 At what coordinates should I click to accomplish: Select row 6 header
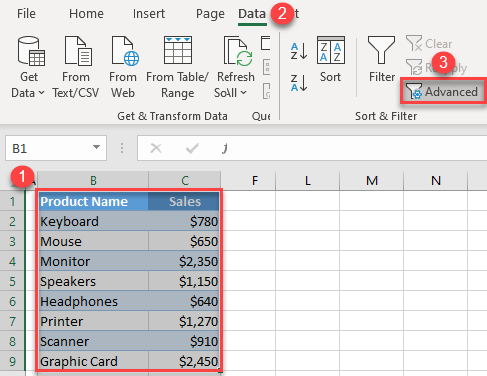click(12, 301)
